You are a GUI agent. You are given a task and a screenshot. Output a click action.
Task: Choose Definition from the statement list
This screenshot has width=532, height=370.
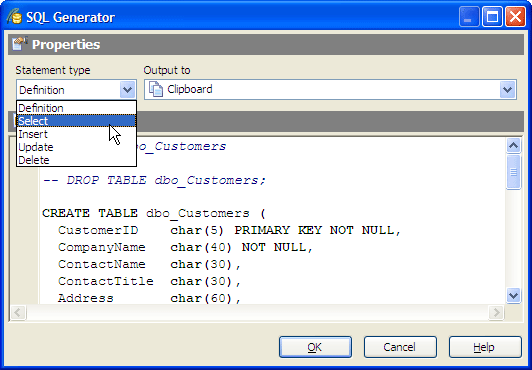pos(76,108)
